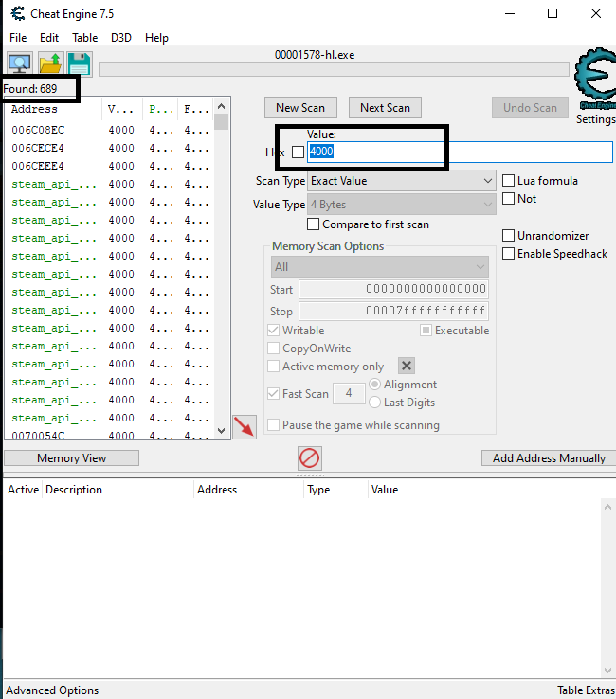Click the Undo Scan button
The image size is (616, 699).
530,108
